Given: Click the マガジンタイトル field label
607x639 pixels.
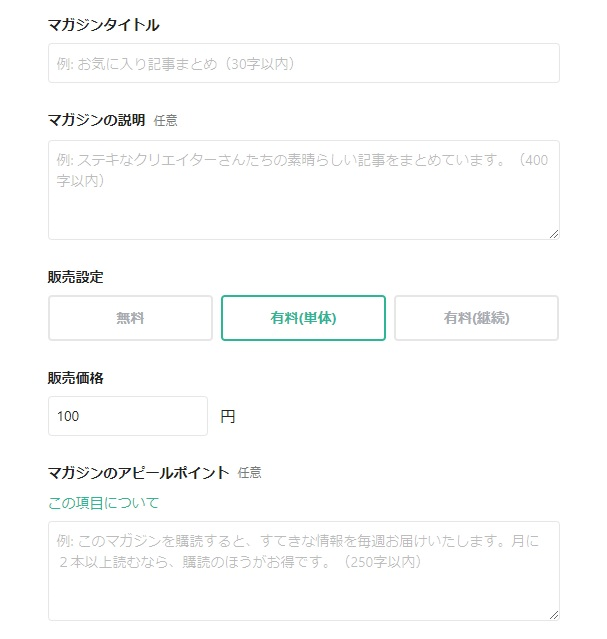Looking at the screenshot, I should coord(104,25).
